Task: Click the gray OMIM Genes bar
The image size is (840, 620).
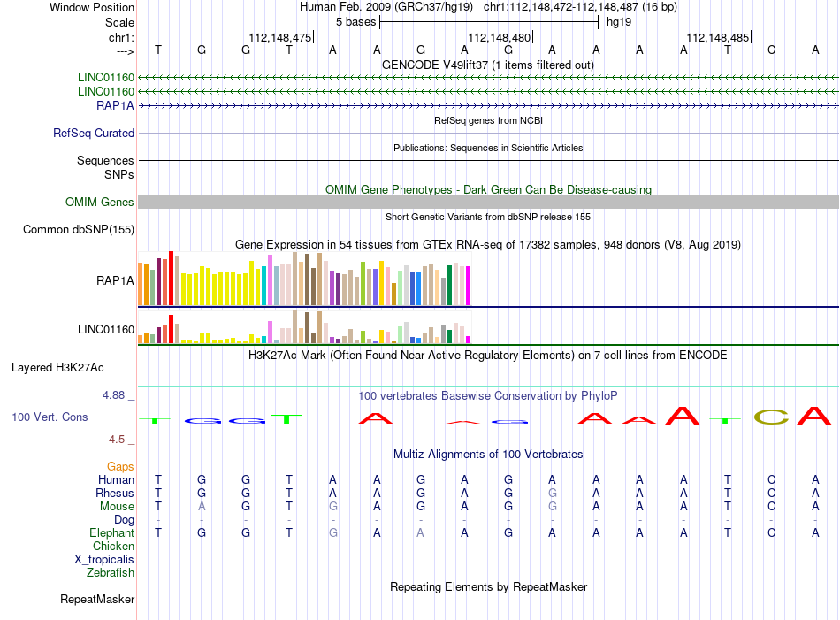Action: click(488, 202)
